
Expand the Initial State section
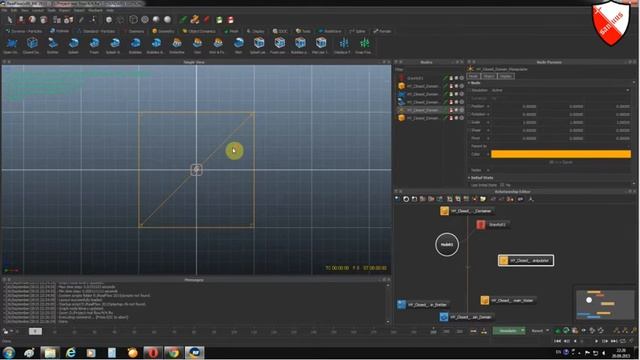(x=469, y=178)
